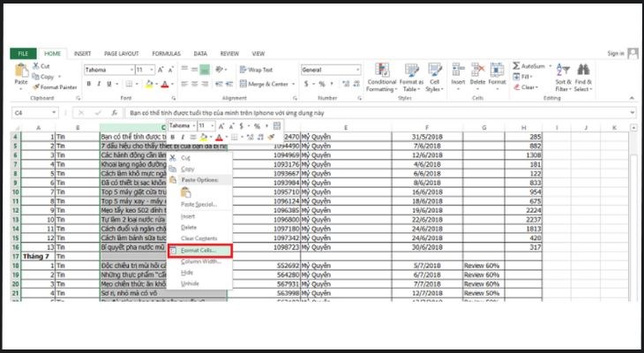The width and height of the screenshot is (644, 353).
Task: Choose Format Cells in the context menu
Action: pos(198,251)
